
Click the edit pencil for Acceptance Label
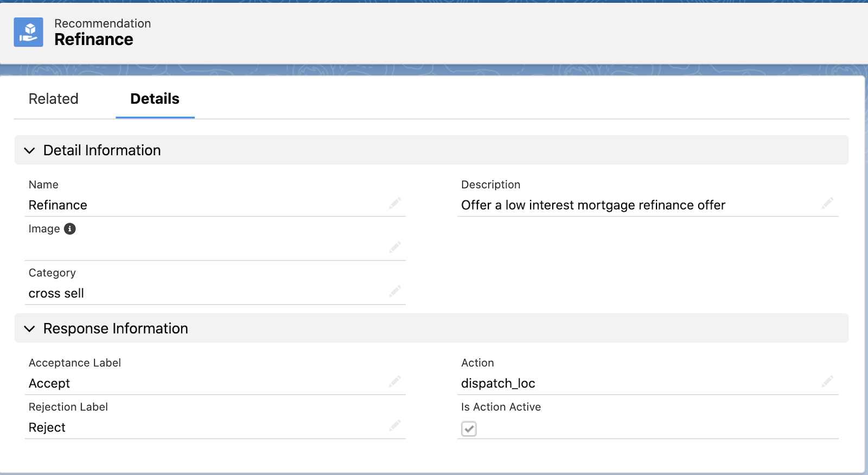394,381
